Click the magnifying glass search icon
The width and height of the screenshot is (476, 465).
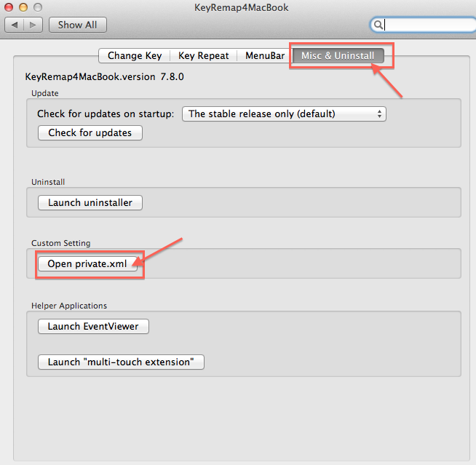point(378,25)
